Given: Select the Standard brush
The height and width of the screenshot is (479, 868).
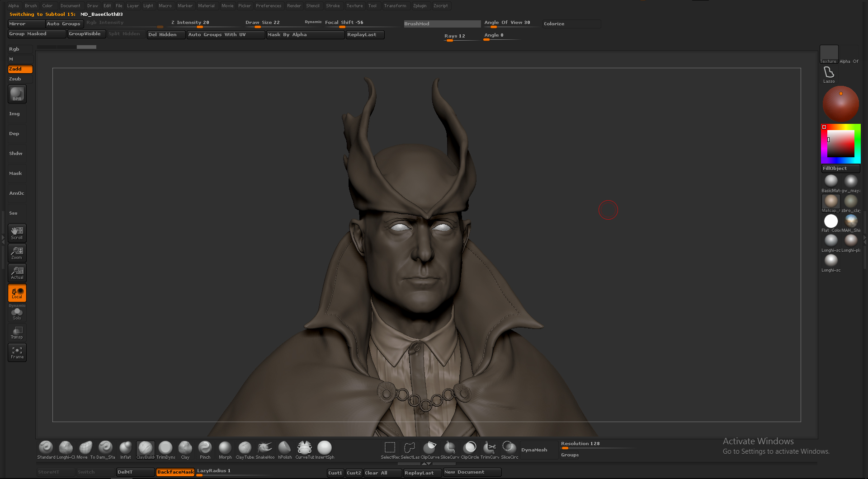Looking at the screenshot, I should point(46,450).
